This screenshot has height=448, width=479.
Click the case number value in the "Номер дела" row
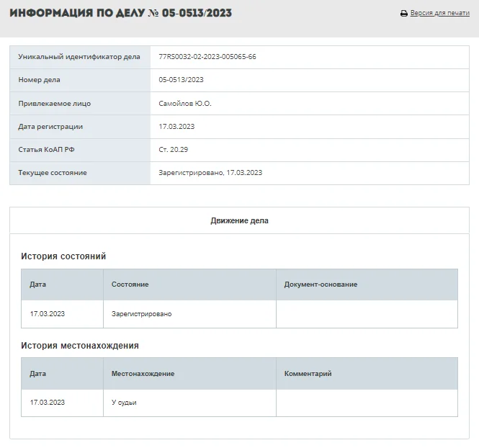[181, 80]
